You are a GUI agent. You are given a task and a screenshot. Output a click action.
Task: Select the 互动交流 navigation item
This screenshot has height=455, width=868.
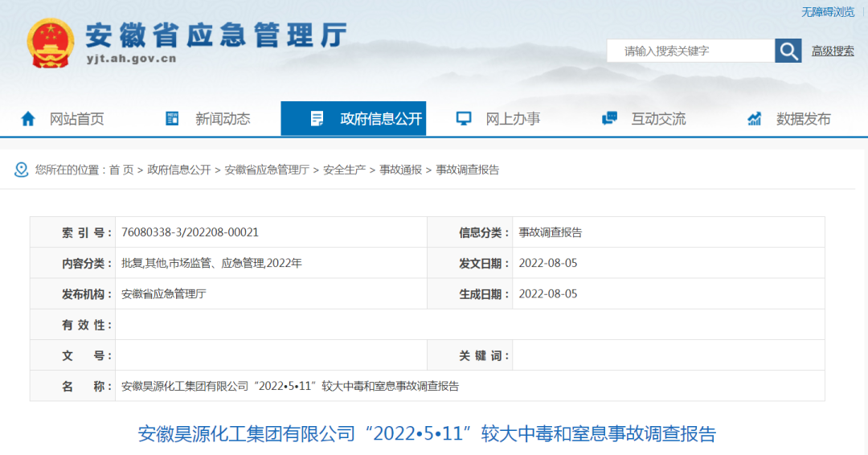[658, 119]
